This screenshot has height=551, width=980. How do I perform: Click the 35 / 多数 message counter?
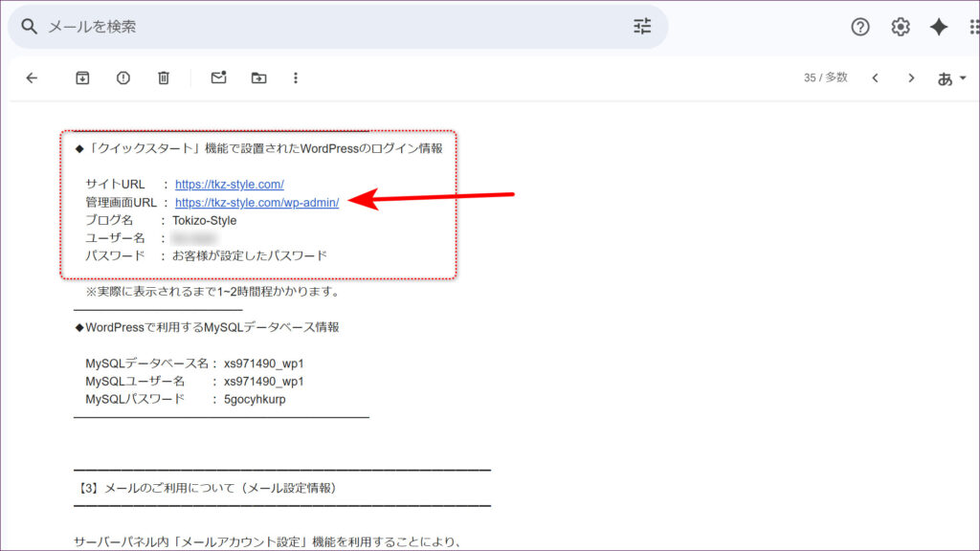[825, 78]
